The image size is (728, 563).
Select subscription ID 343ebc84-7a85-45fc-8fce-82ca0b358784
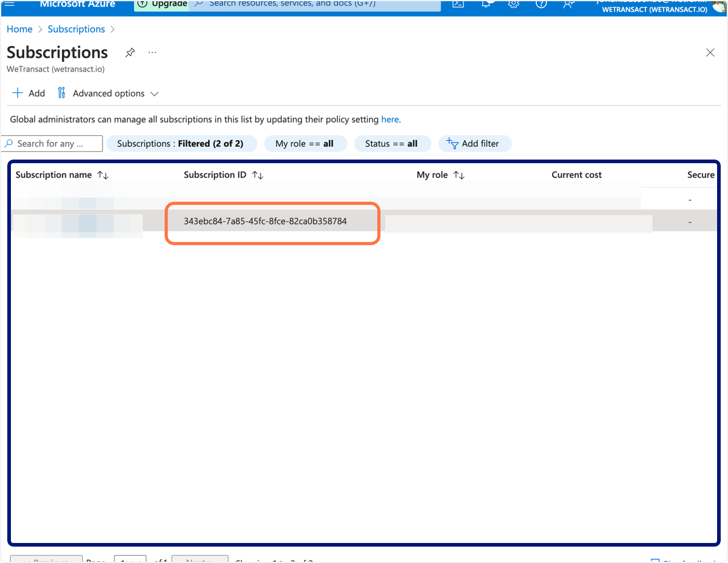point(265,221)
